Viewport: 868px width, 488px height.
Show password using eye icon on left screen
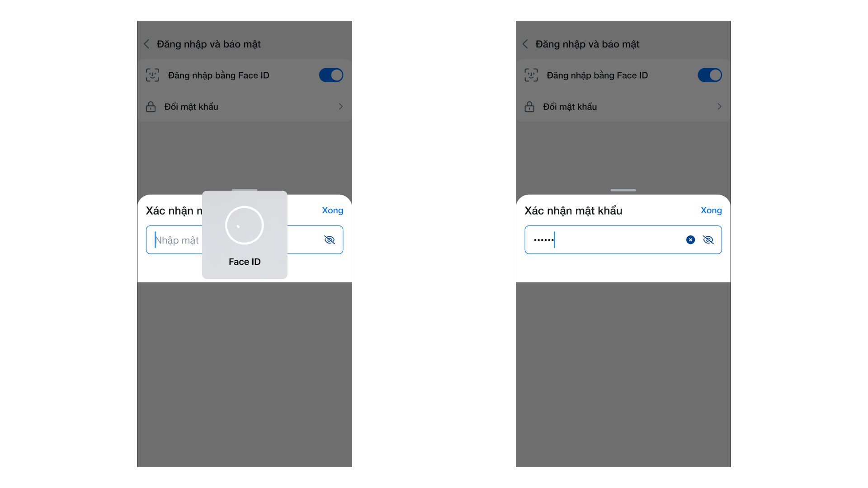[x=330, y=240]
